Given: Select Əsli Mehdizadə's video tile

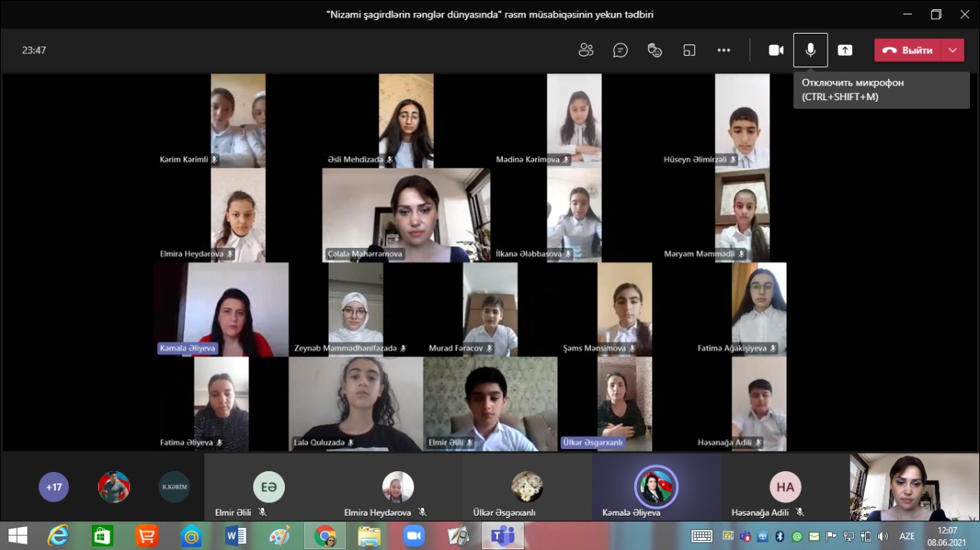Looking at the screenshot, I should point(406,121).
